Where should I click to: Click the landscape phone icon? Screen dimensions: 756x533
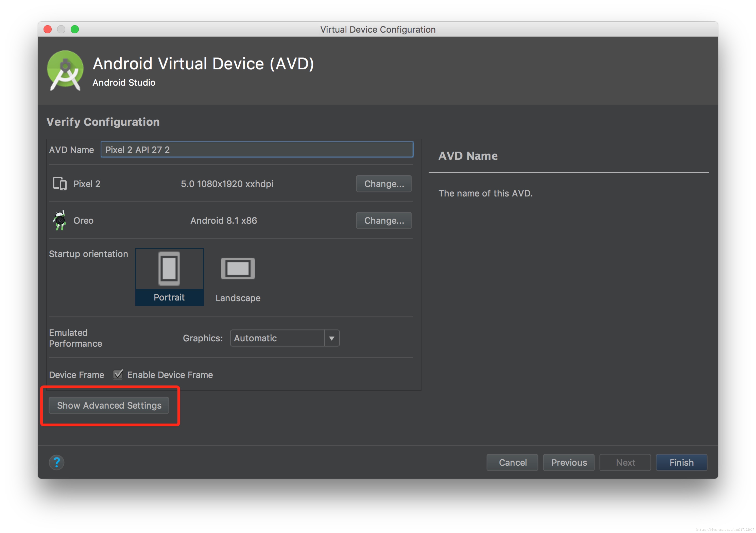click(x=238, y=268)
